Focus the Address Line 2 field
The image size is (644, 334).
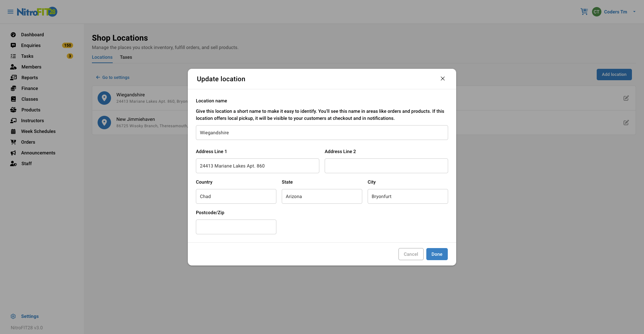386,166
